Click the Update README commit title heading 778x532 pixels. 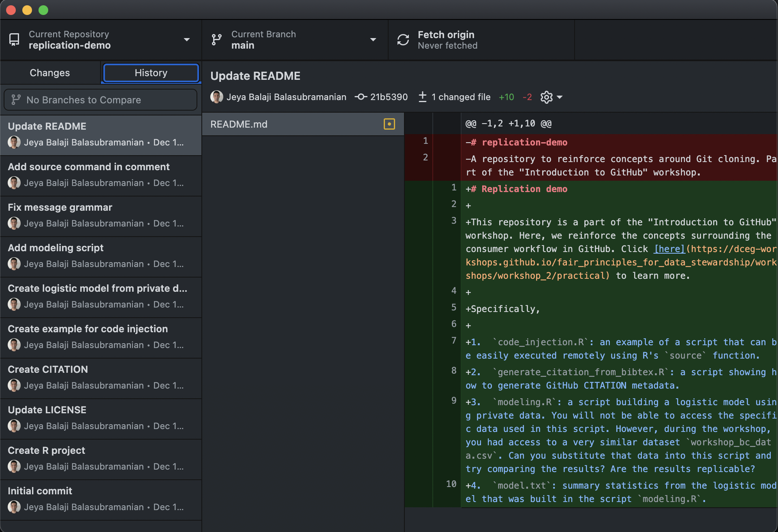tap(255, 76)
